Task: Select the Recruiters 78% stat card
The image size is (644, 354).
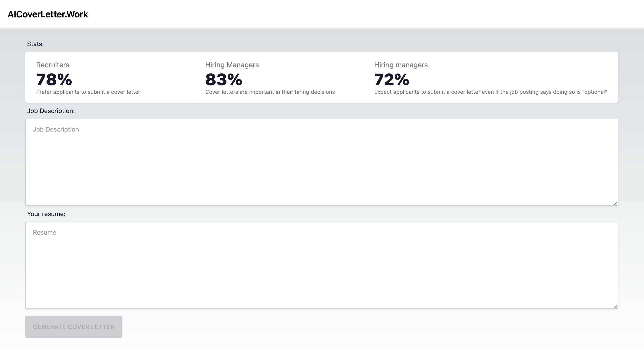Action: coord(110,77)
